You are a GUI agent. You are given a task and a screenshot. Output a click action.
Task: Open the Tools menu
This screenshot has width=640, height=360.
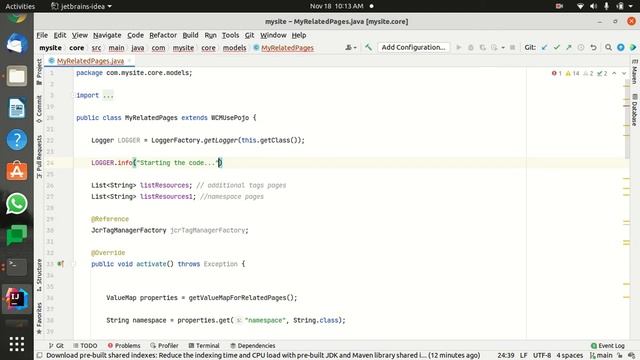[230, 35]
